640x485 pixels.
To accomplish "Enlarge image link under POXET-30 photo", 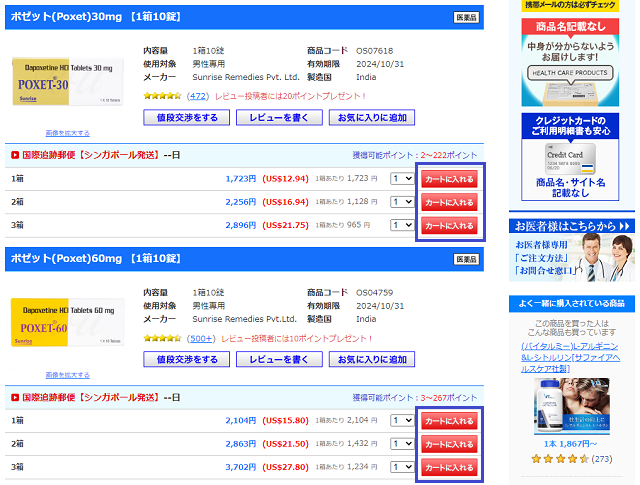I will click(x=68, y=133).
